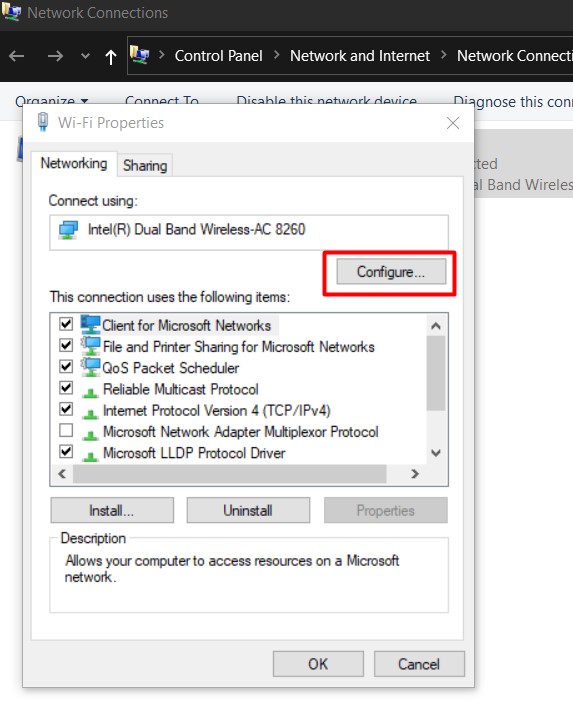Click the Intel wireless adapter icon
The width and height of the screenshot is (573, 704).
click(68, 230)
